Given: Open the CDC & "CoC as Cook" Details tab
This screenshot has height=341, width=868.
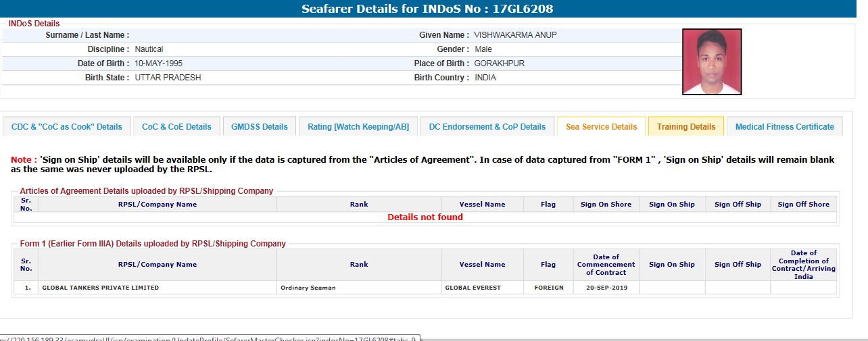Looking at the screenshot, I should point(67,126).
